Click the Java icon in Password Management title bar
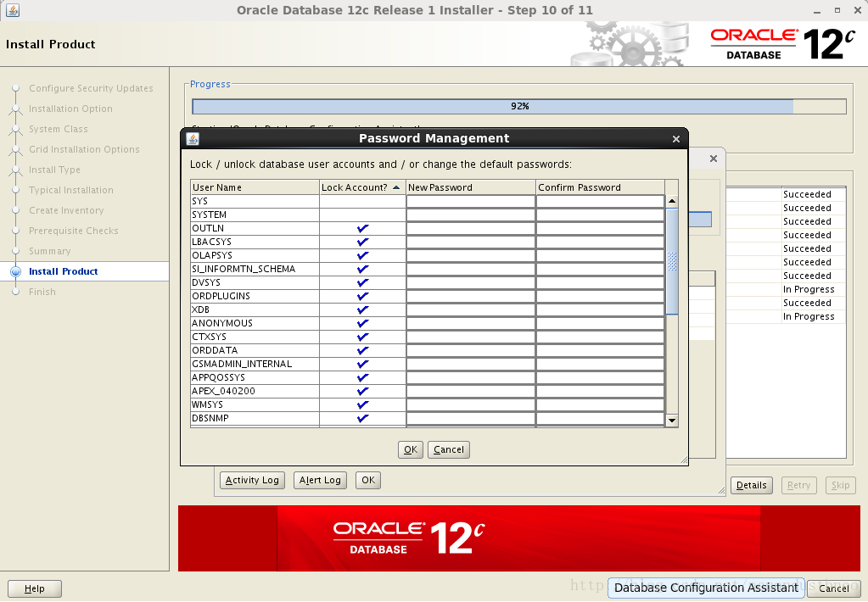868x602 pixels. (x=193, y=139)
